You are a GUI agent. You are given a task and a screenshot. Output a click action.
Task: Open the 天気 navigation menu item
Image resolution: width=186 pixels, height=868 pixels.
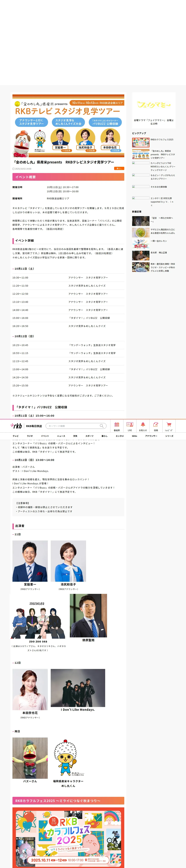pos(75,436)
